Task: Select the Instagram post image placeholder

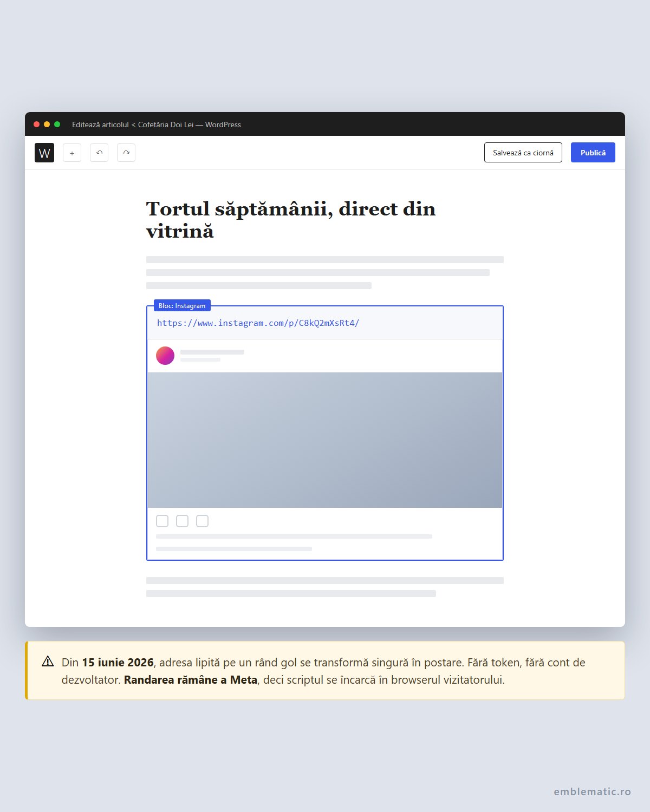Action: 325,440
